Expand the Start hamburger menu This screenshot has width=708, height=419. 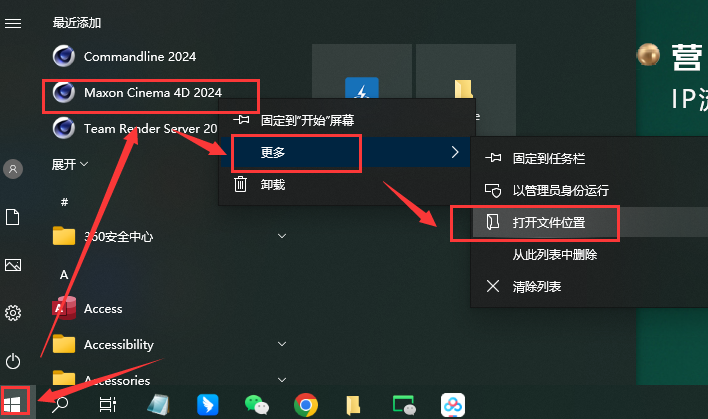click(x=14, y=22)
